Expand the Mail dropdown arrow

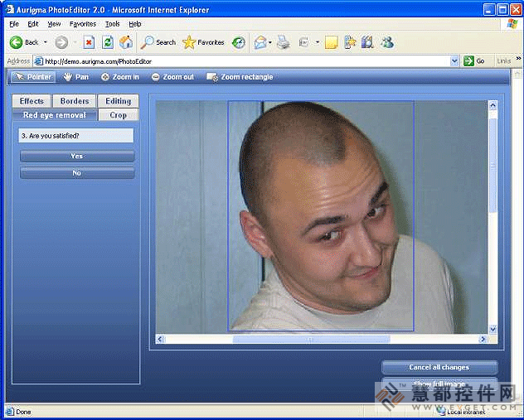[270, 42]
